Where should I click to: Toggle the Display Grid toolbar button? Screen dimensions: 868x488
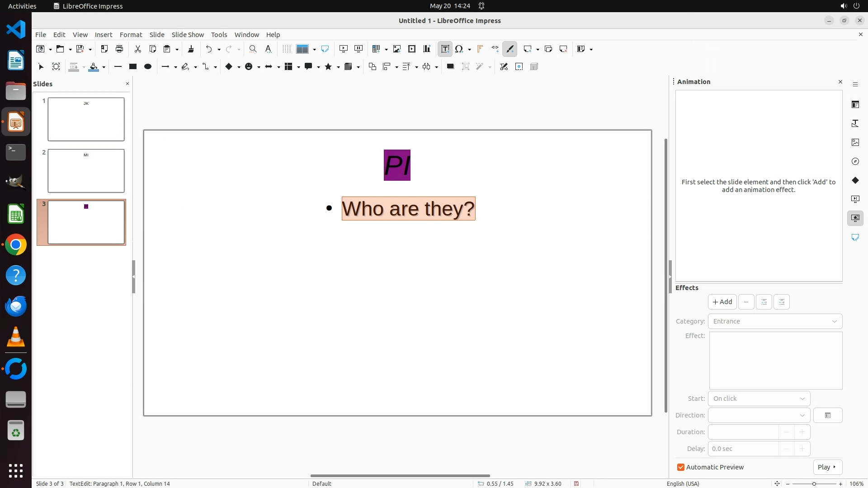coord(287,49)
